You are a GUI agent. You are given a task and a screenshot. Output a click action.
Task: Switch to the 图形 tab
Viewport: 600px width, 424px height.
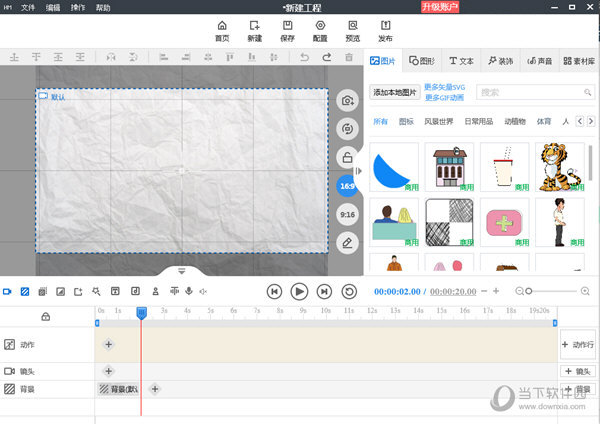422,61
